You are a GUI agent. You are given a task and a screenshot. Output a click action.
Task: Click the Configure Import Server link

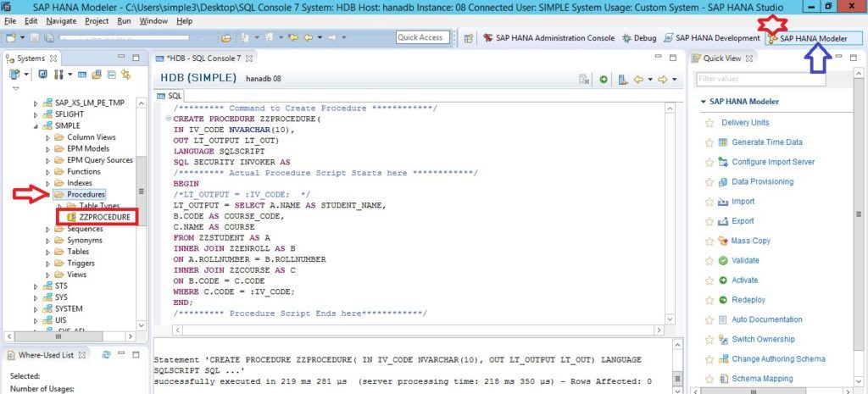point(773,162)
